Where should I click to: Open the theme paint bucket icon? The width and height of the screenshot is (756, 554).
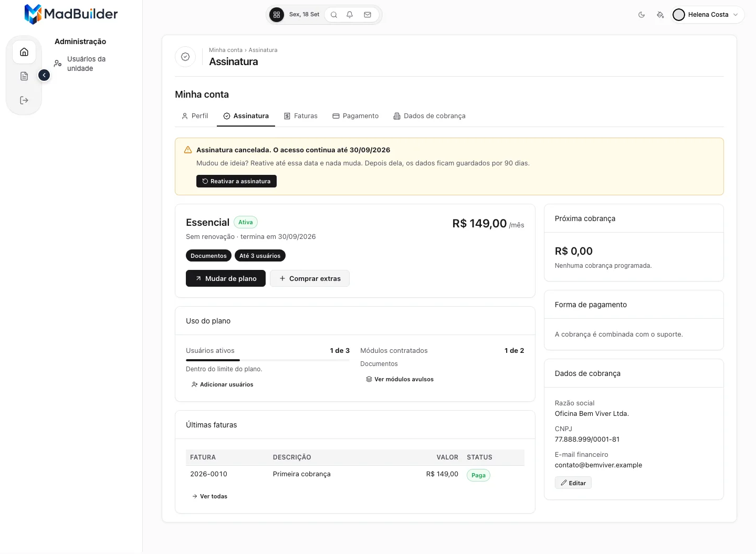click(x=660, y=15)
